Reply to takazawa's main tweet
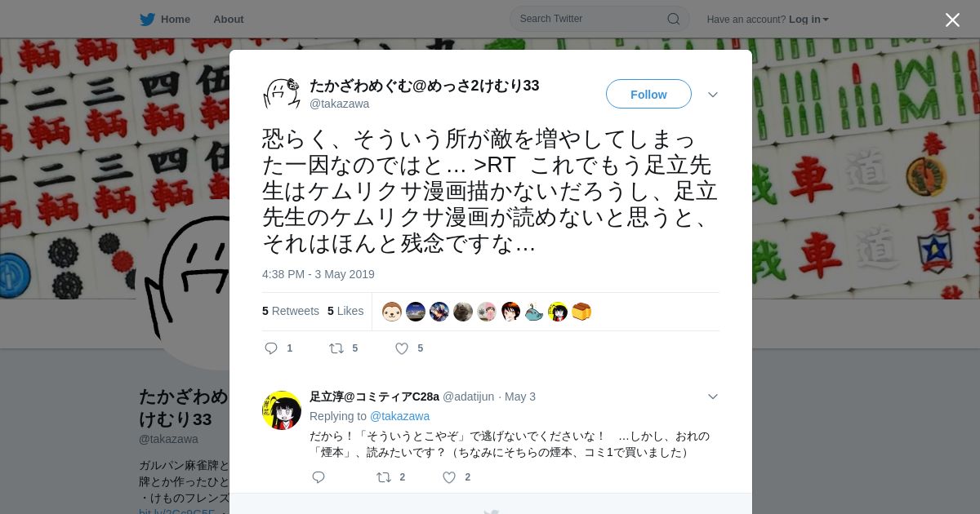 (272, 348)
